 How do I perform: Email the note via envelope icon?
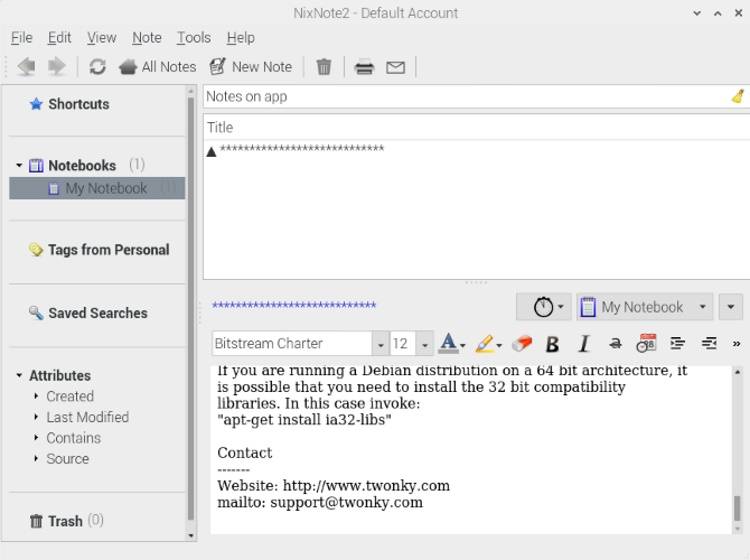396,67
